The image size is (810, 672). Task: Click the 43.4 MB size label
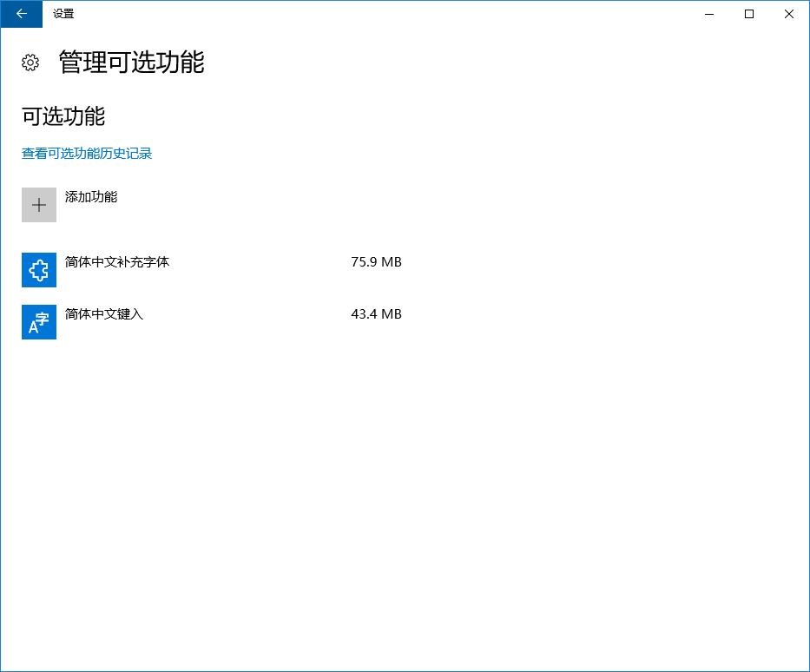tap(376, 313)
